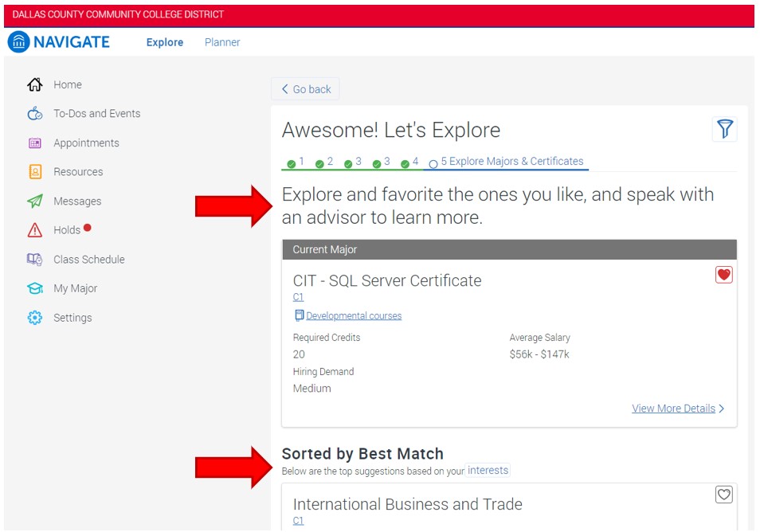Viewport: 760px width, 532px height.
Task: Click the Home house icon in sidebar
Action: point(34,85)
